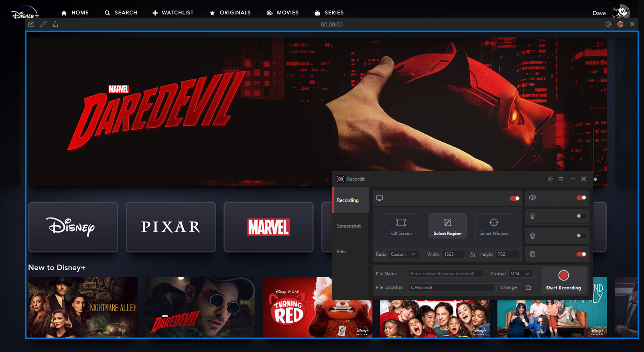Enable the microphone recording switch
The width and height of the screenshot is (644, 352).
[x=581, y=216]
